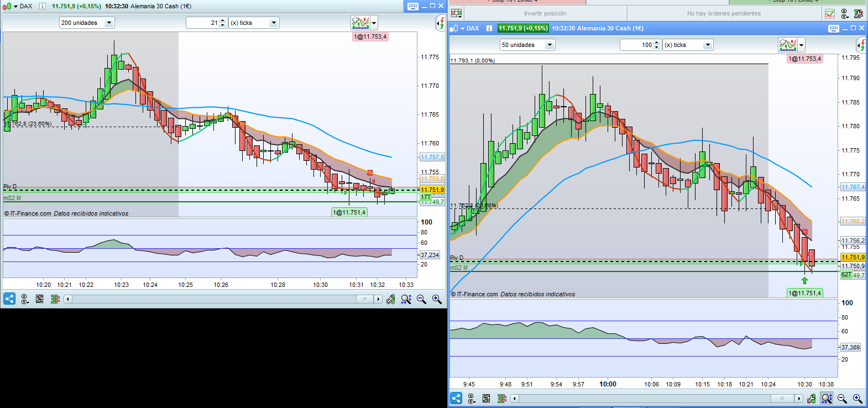This screenshot has height=408, width=868.
Task: Show instrument info in left DAX window
Action: (42, 6)
